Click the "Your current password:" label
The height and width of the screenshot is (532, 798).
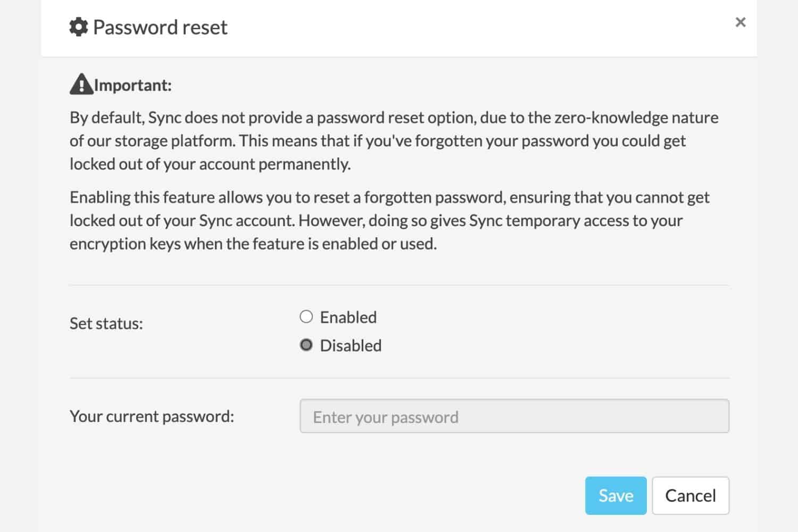tap(152, 416)
